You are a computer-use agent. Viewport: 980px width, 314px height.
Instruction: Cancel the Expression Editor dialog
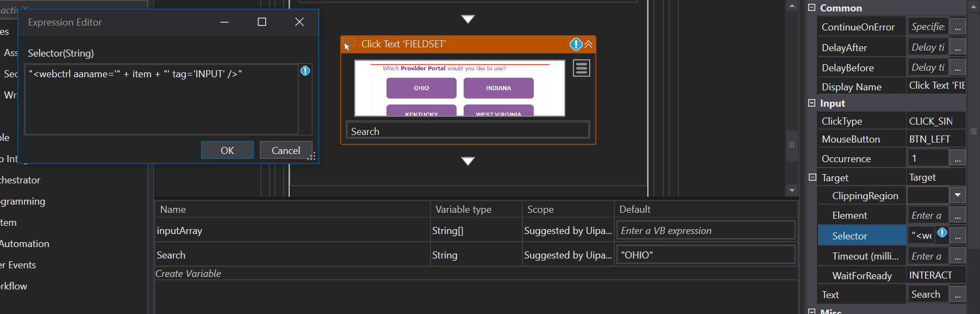pyautogui.click(x=285, y=150)
